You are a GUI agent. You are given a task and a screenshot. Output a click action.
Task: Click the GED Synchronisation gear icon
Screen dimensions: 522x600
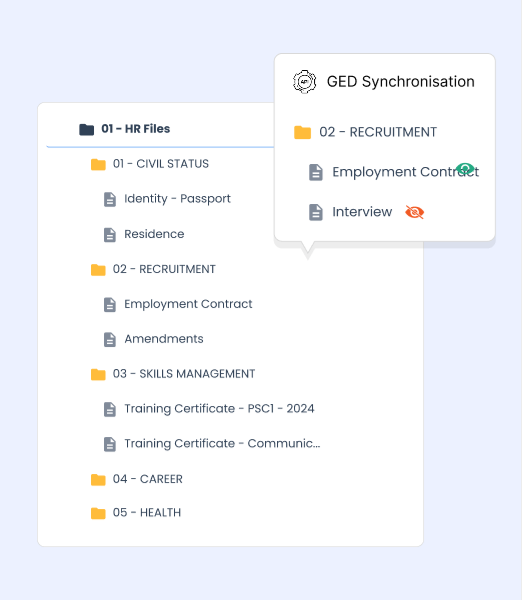[x=305, y=82]
